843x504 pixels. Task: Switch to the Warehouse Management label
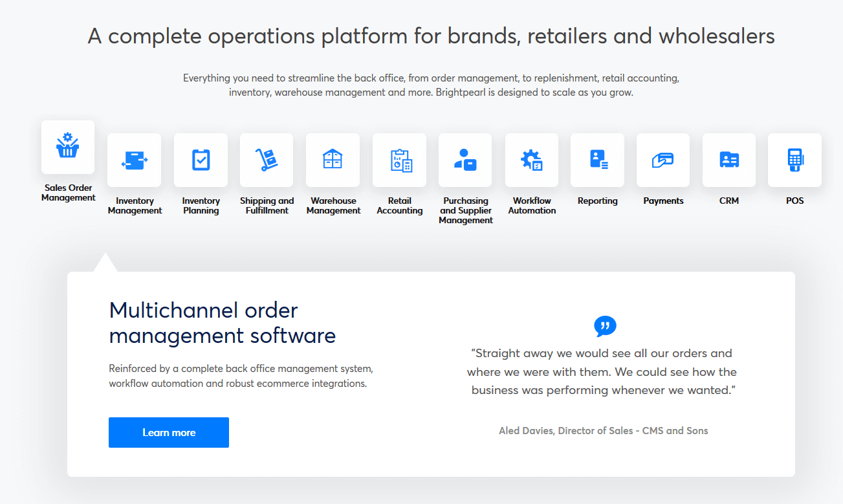pos(333,206)
